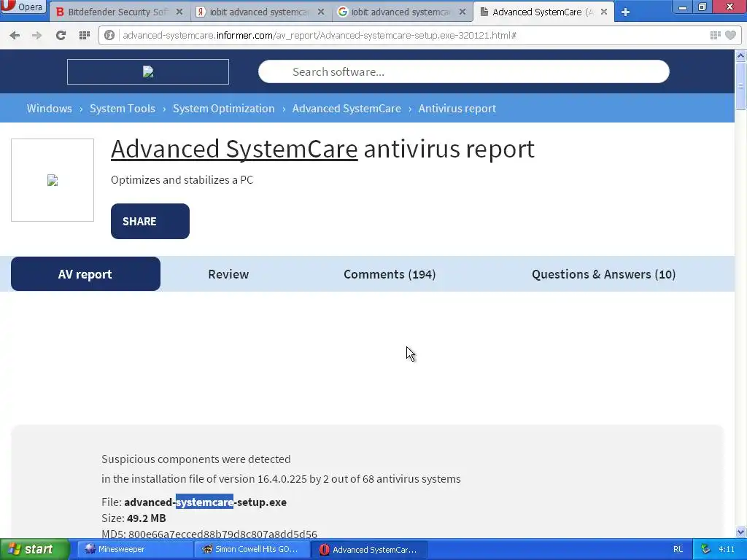Reload the current page
This screenshot has width=747, height=560.
click(61, 35)
